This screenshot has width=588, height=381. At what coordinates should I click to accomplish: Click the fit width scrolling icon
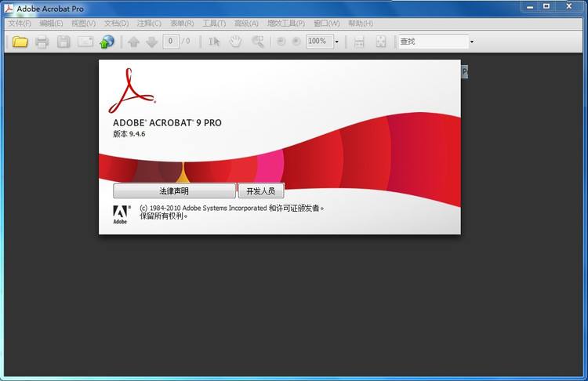359,42
